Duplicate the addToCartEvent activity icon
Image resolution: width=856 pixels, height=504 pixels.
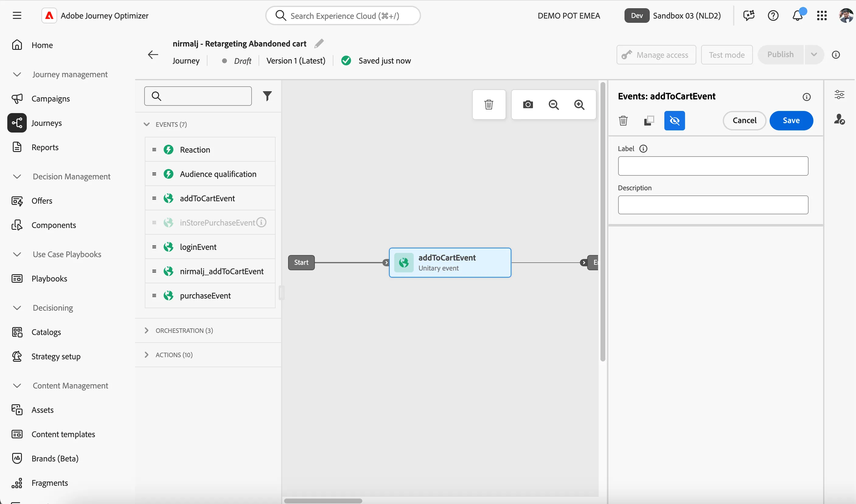(649, 121)
